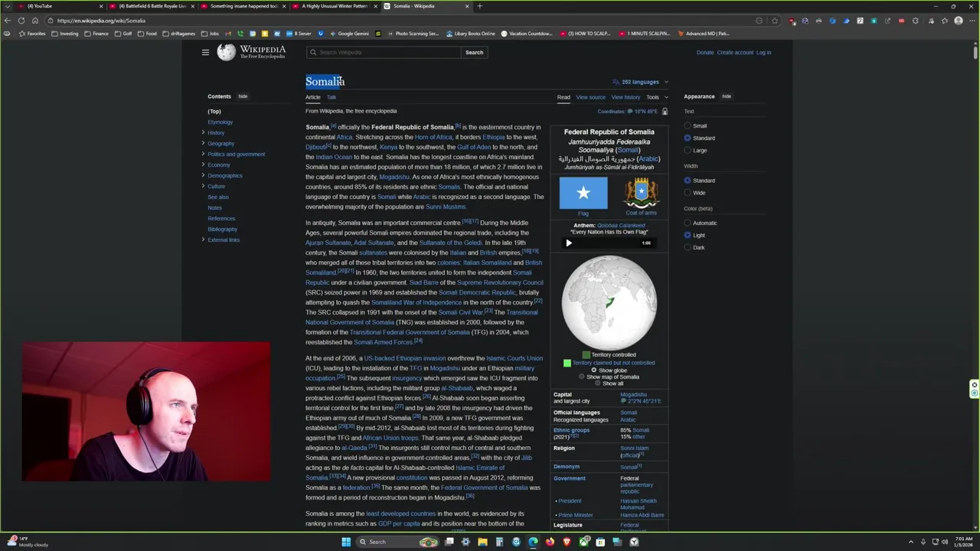Screen dimensions: 980x551
Task: Open File Explorer from the taskbar
Action: [x=482, y=542]
